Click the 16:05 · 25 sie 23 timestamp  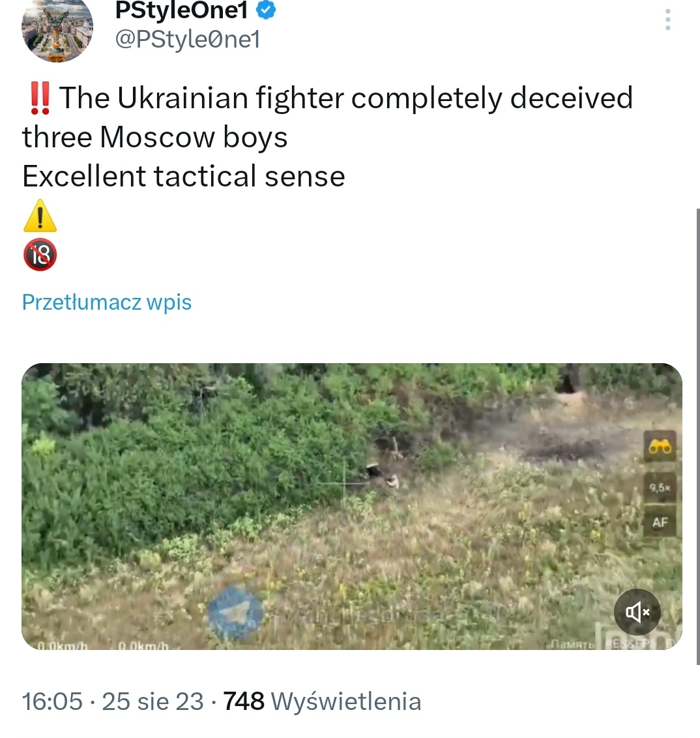113,701
